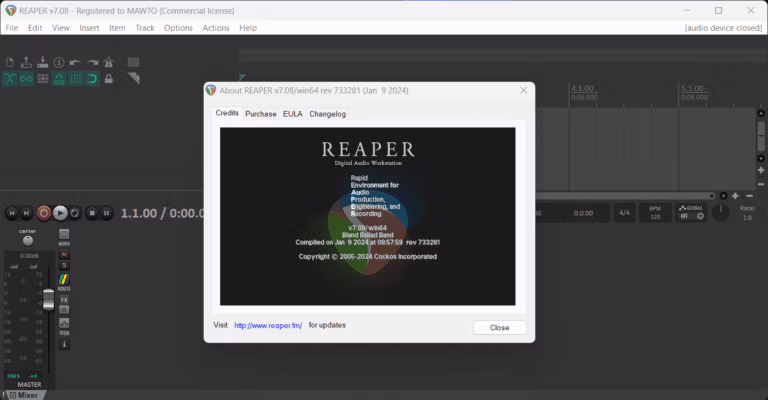This screenshot has width=768, height=400.
Task: Open the Item menu
Action: click(117, 28)
